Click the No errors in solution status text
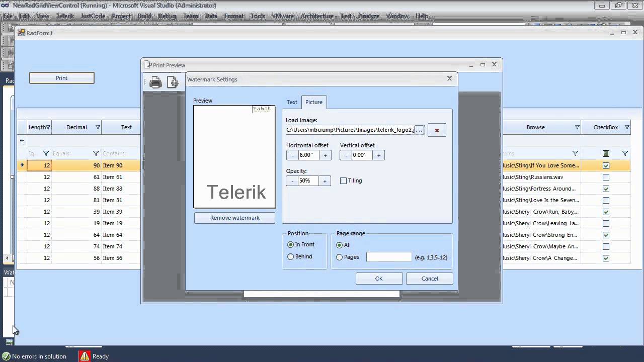The height and width of the screenshot is (362, 644). pos(39,356)
